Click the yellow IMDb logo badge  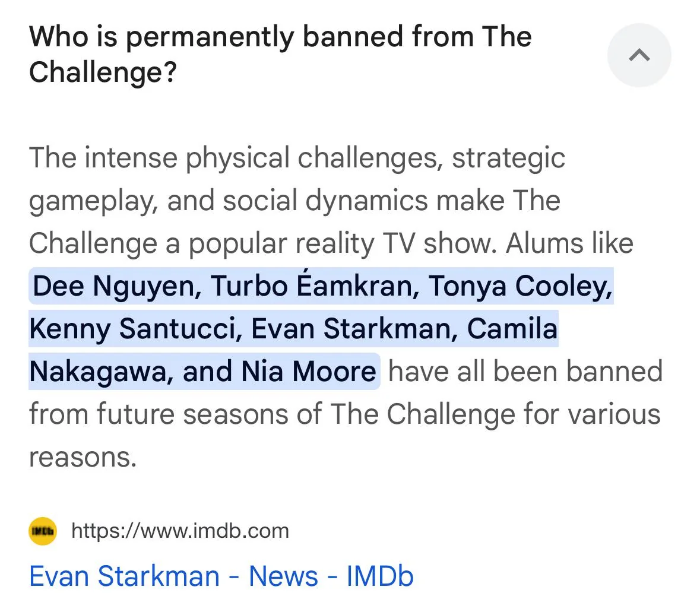42,531
